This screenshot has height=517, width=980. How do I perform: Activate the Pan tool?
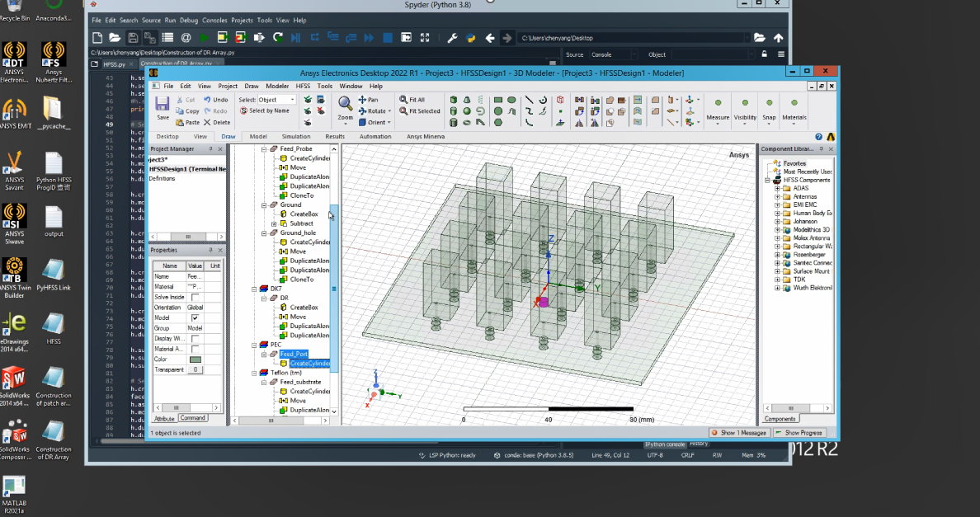point(368,100)
